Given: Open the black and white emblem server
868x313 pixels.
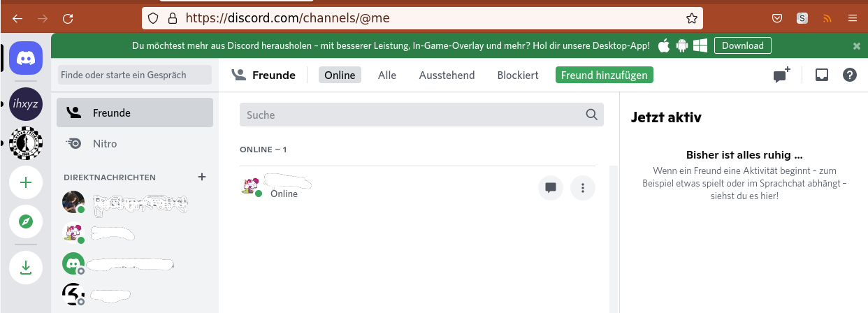Looking at the screenshot, I should click(26, 143).
